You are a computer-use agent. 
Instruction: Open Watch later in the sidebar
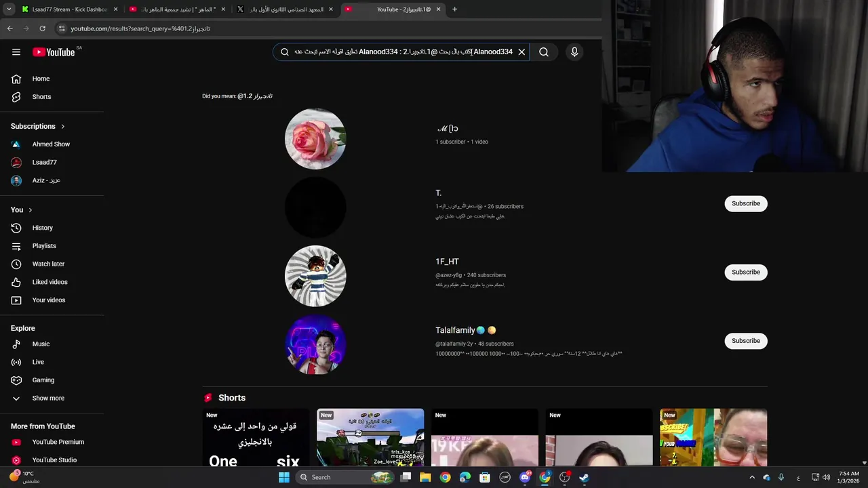(48, 264)
